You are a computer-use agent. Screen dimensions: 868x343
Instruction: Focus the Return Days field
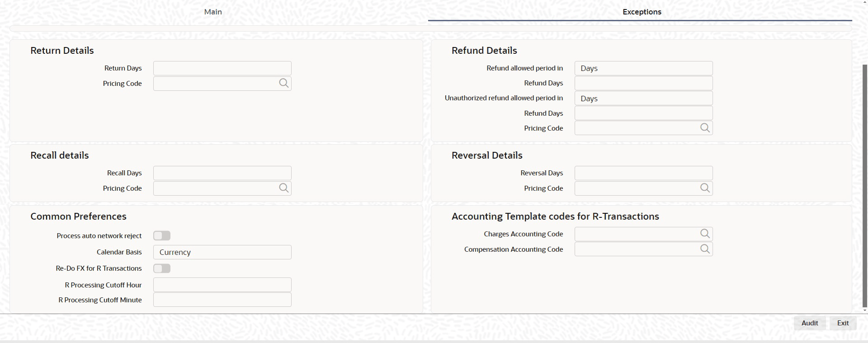222,68
